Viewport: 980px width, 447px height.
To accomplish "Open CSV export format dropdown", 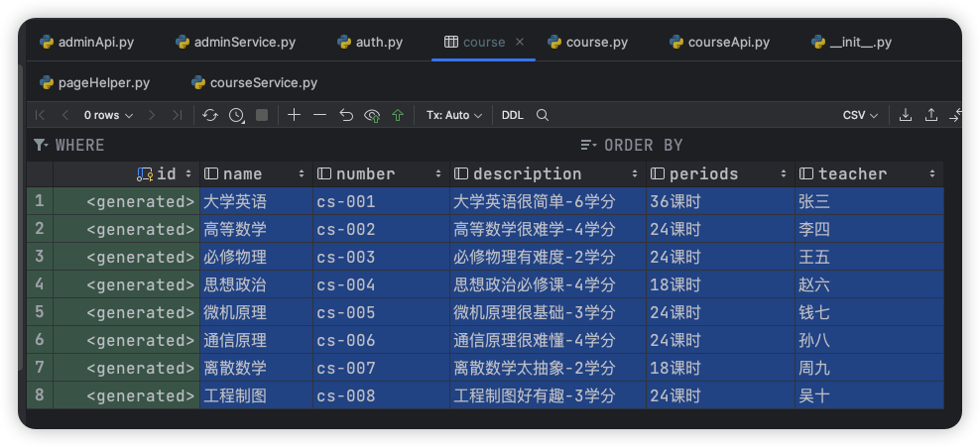I will click(861, 115).
